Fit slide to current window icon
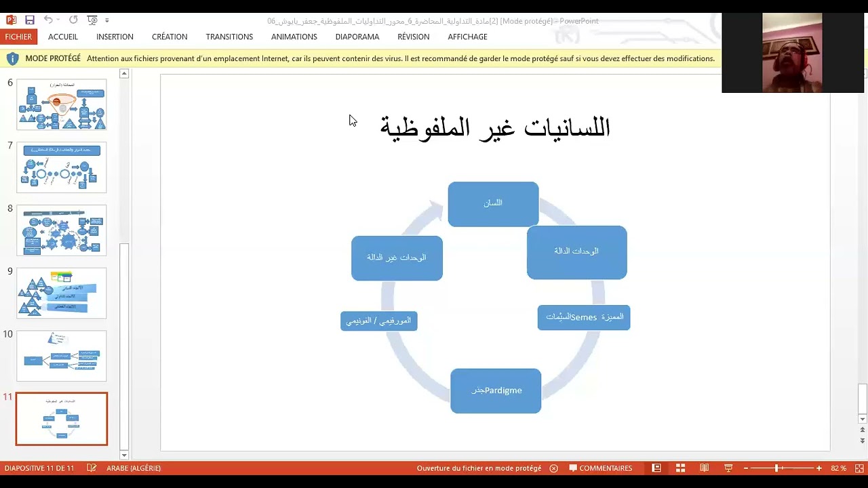The image size is (868, 488). click(859, 468)
